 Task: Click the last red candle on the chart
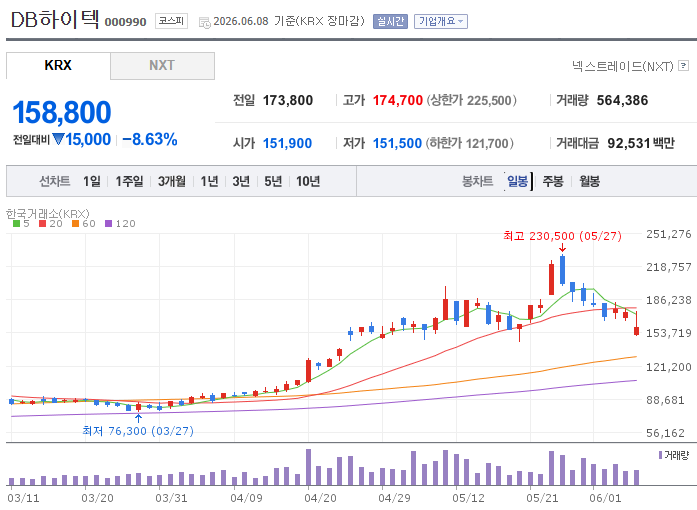coord(637,331)
